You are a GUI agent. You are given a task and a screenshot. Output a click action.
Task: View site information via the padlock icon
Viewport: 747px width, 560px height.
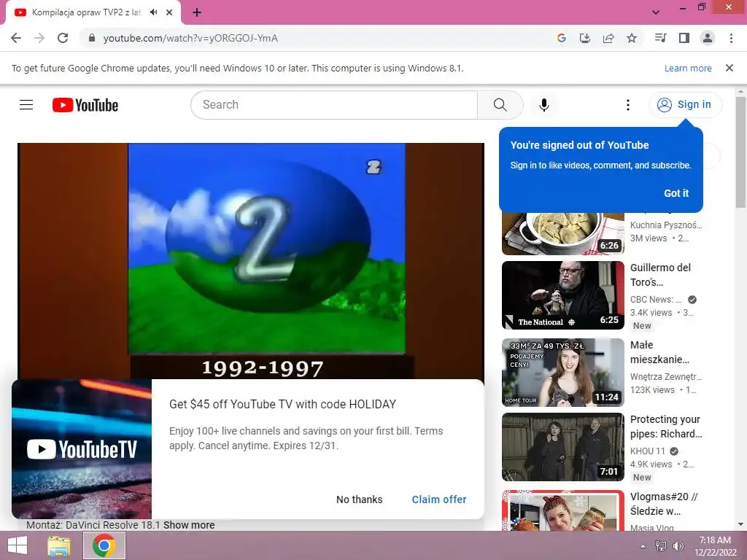(92, 38)
